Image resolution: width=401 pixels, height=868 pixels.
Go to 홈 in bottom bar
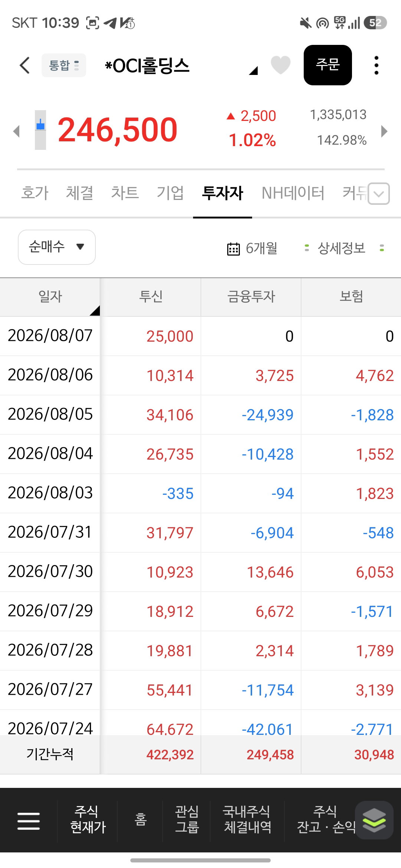pyautogui.click(x=140, y=819)
